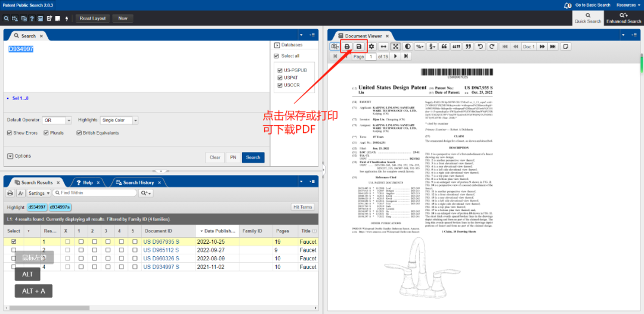
Task: Open the Default Operator dropdown
Action: [x=57, y=120]
